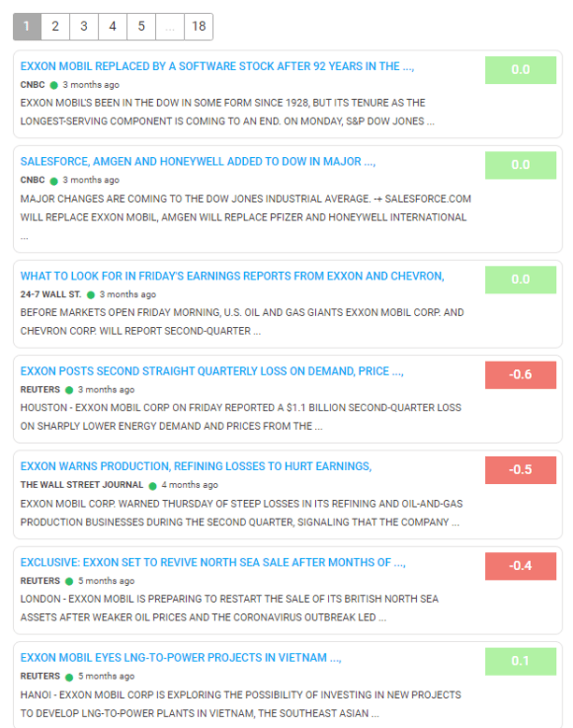Go to page 2 of results
The image size is (573, 728).
(55, 26)
